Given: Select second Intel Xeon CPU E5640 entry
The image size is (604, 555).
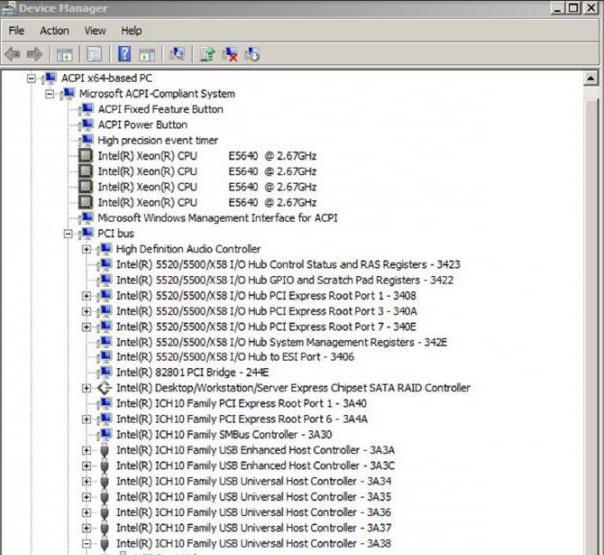Looking at the screenshot, I should click(207, 171).
